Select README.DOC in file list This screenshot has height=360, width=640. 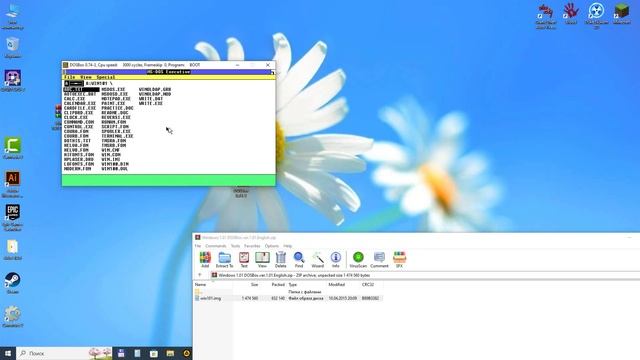click(116, 113)
